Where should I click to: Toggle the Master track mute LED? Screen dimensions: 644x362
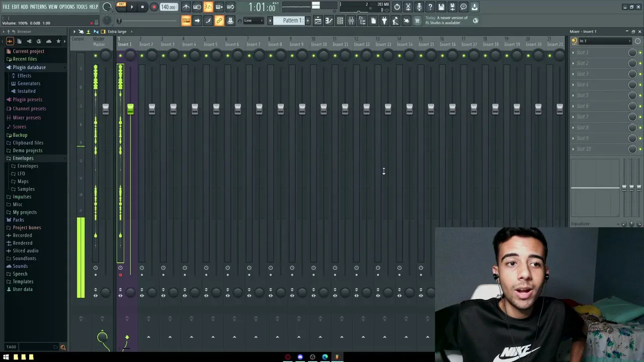(x=96, y=56)
